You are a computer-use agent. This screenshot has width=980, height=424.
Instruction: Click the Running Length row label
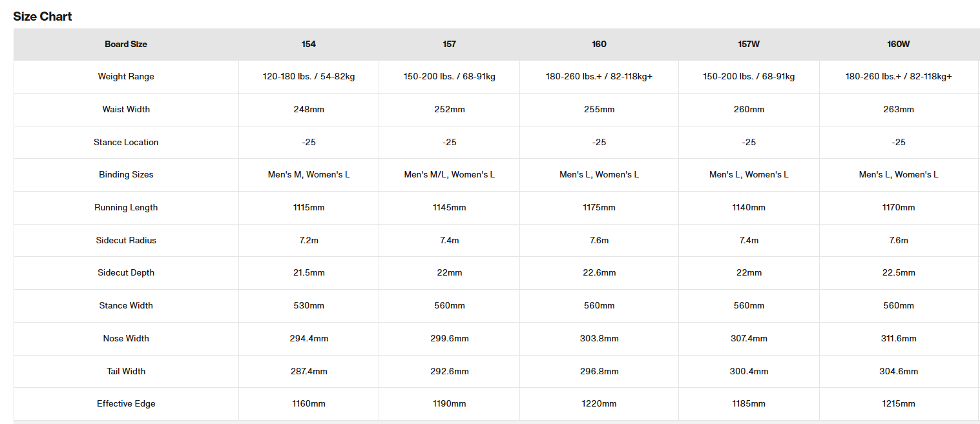coord(126,207)
